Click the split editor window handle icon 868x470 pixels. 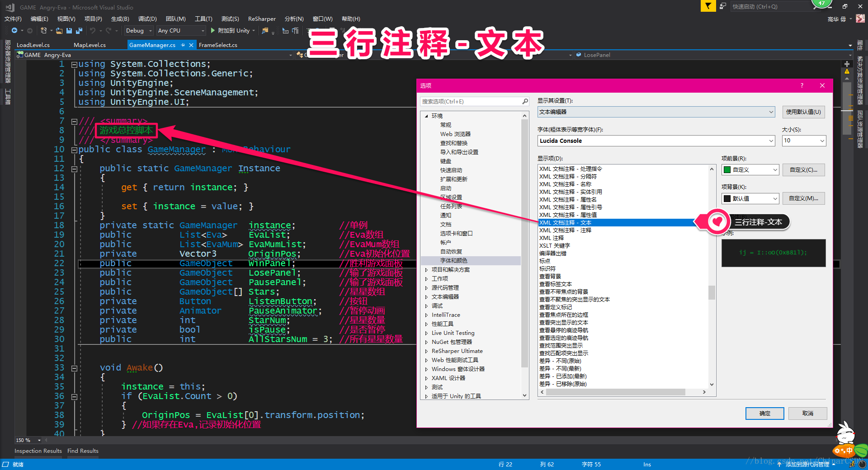coord(847,64)
